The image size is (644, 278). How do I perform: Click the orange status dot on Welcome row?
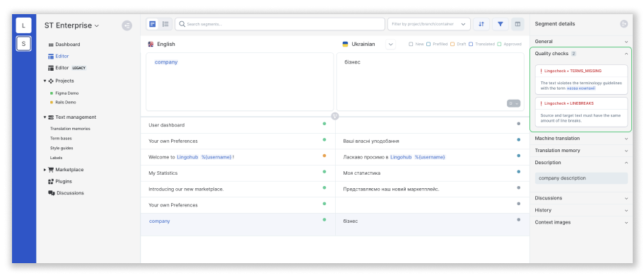coord(324,156)
